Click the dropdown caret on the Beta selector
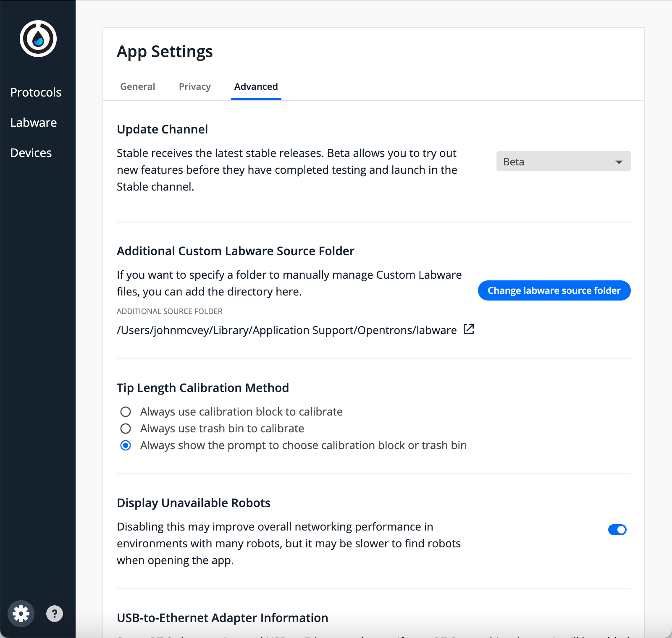Image resolution: width=672 pixels, height=638 pixels. pos(618,161)
